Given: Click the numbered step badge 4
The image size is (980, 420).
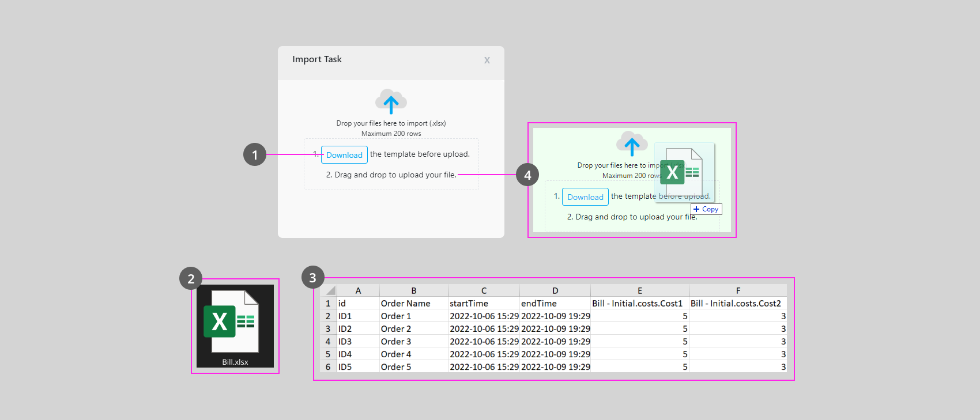Looking at the screenshot, I should pyautogui.click(x=527, y=175).
